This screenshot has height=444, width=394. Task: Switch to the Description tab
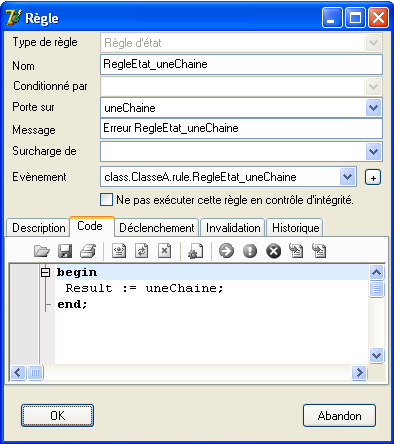(38, 228)
